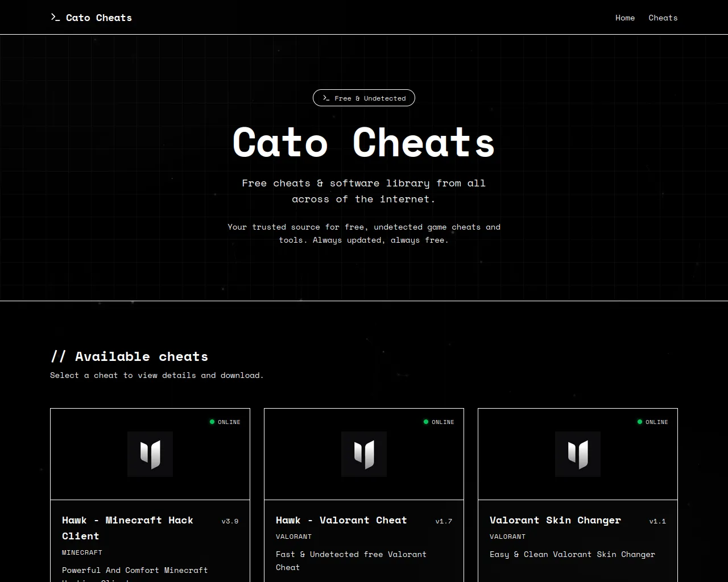Open the Hawk - Valorant Cheat title
Screen dimensions: 728x582
(341, 520)
